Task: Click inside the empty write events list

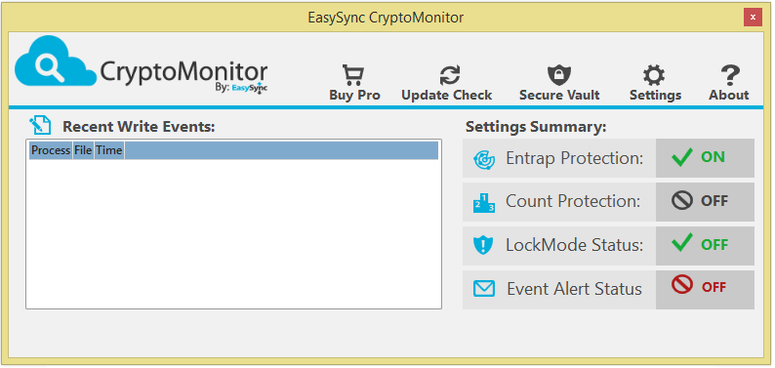Action: pos(233,234)
